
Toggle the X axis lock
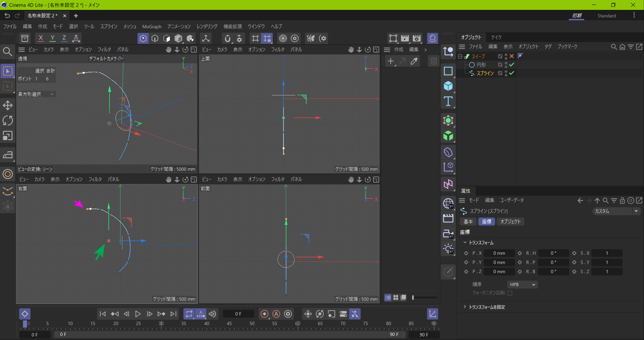[x=41, y=38]
